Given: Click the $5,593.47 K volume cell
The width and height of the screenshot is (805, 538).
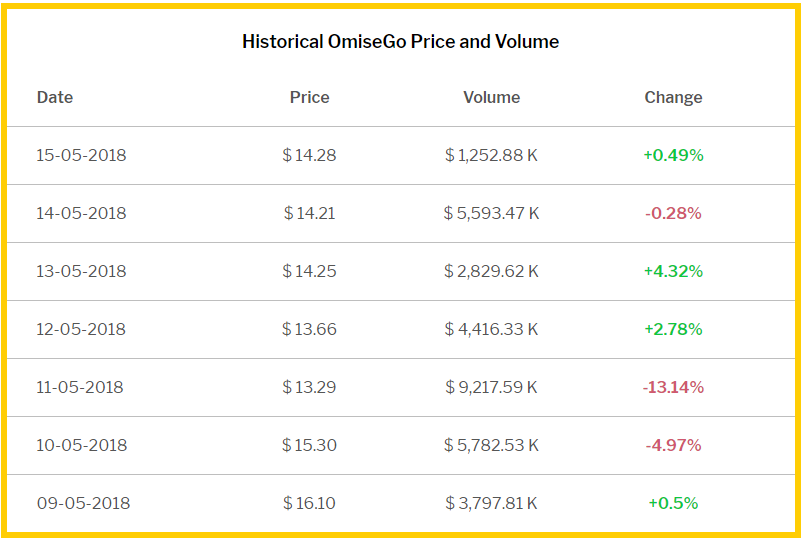Looking at the screenshot, I should (x=491, y=213).
